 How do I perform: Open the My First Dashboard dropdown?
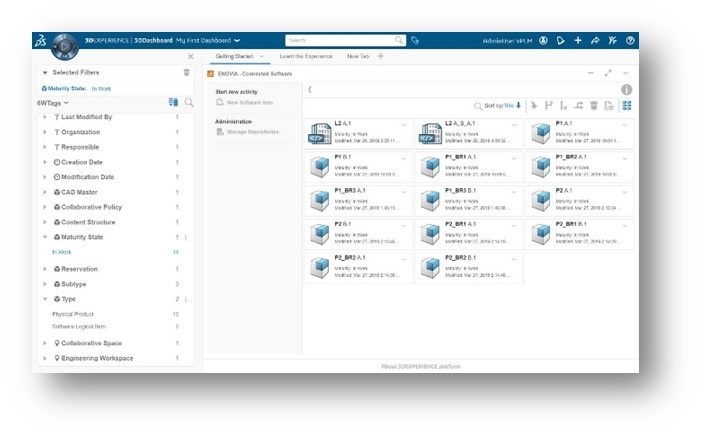(x=237, y=40)
